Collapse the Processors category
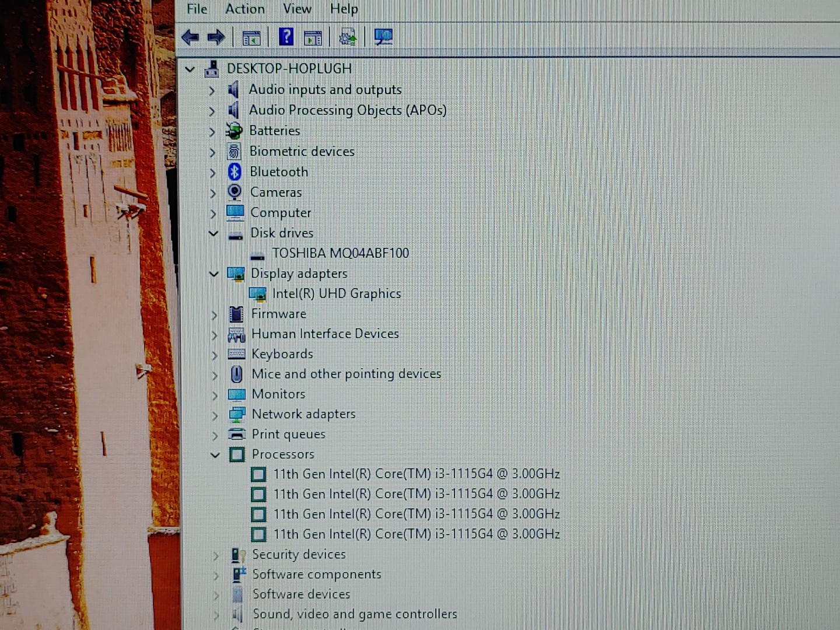840x630 pixels. [x=215, y=454]
